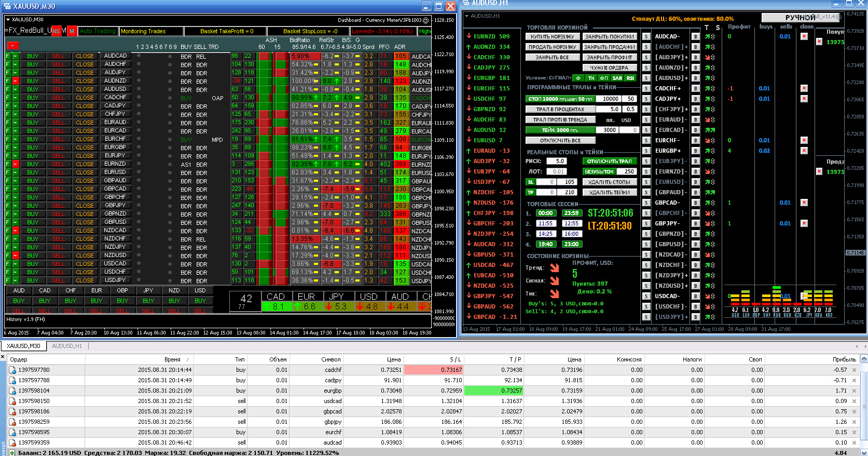Viewport: 868px width, 456px height.
Task: Click ЧУЖИЕ ОРДЕРА button
Action: [x=610, y=68]
